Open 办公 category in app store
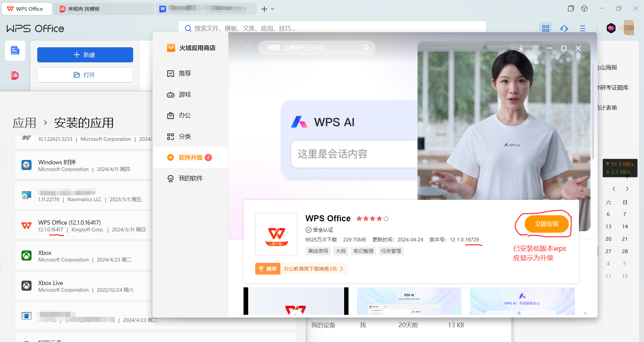 tap(191, 115)
